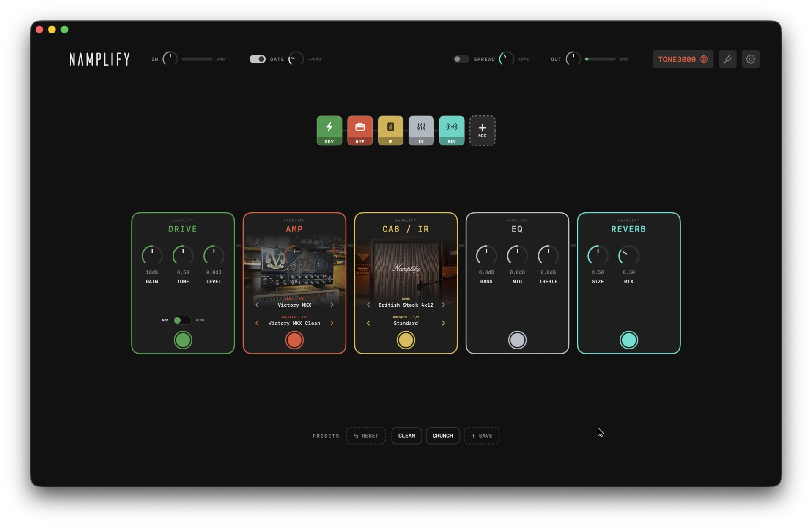Click the IN input level knob

(170, 59)
